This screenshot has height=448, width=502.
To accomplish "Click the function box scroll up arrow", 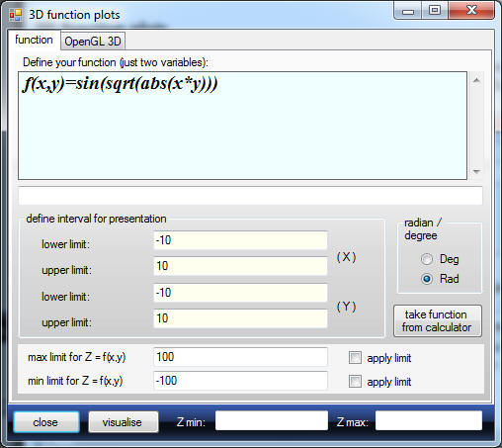I will [476, 80].
